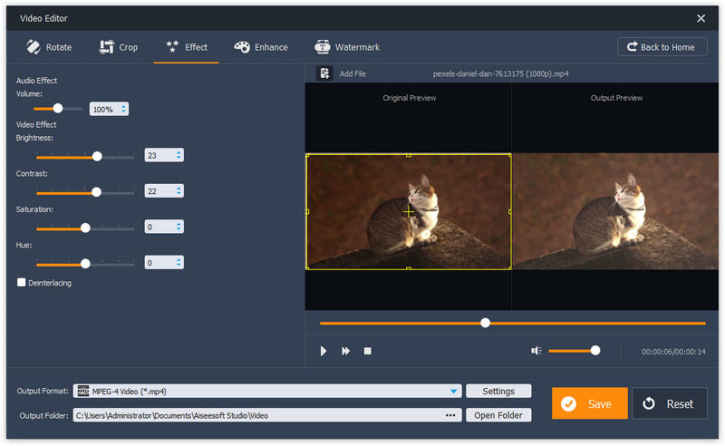Click the Brightness value stepper arrows
Image resolution: width=725 pixels, height=446 pixels.
coord(179,155)
